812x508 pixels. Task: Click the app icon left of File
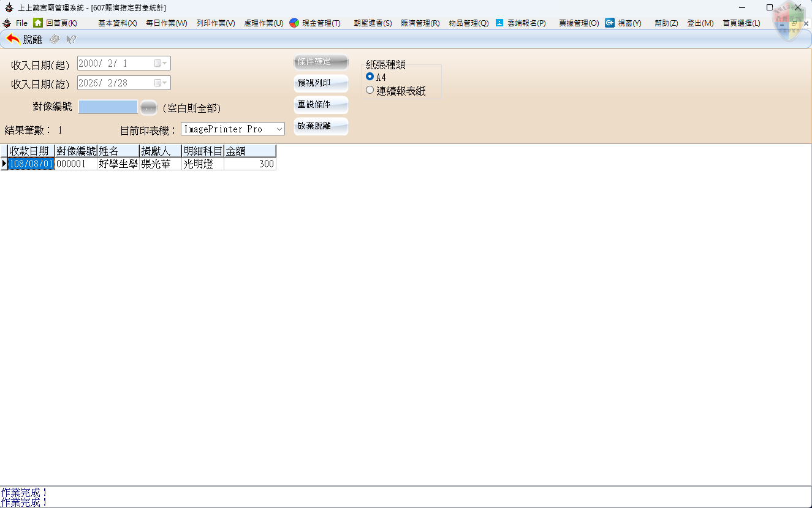[7, 23]
